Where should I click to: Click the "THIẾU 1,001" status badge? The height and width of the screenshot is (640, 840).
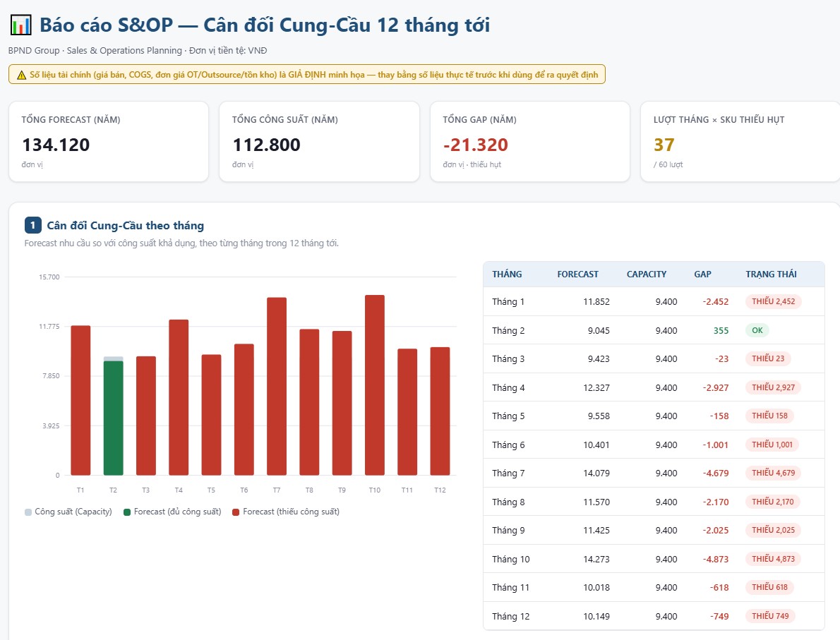point(772,445)
